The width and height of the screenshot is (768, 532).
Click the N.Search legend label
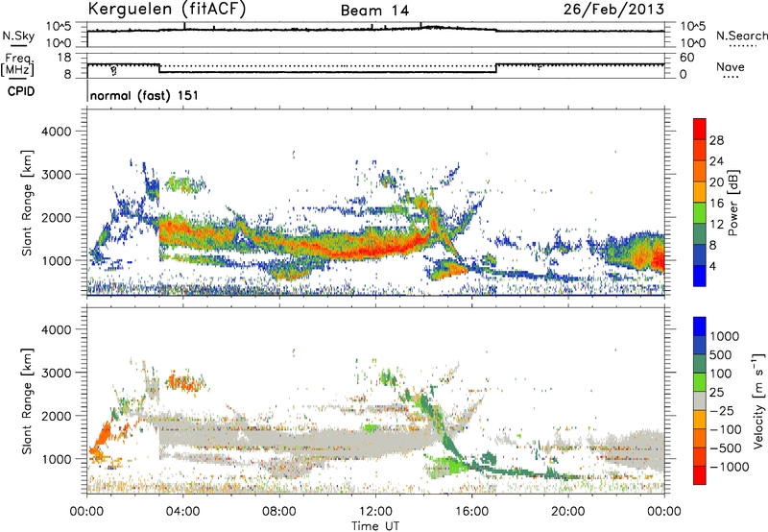741,36
